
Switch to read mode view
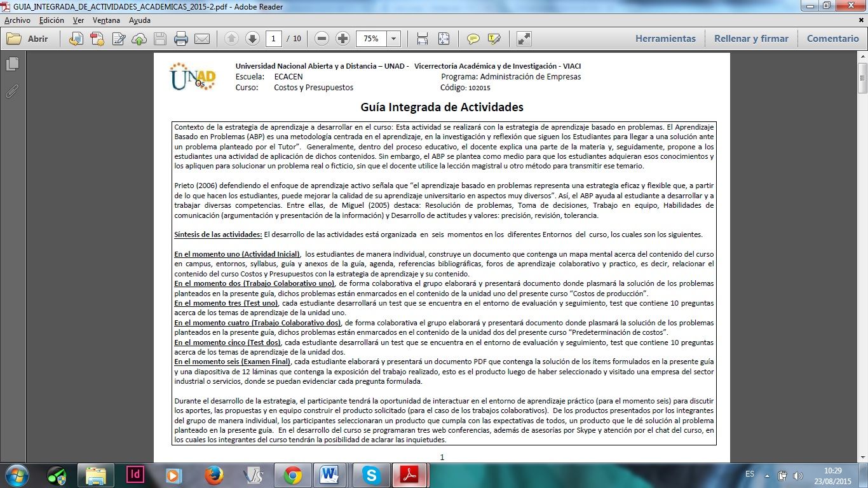point(524,39)
